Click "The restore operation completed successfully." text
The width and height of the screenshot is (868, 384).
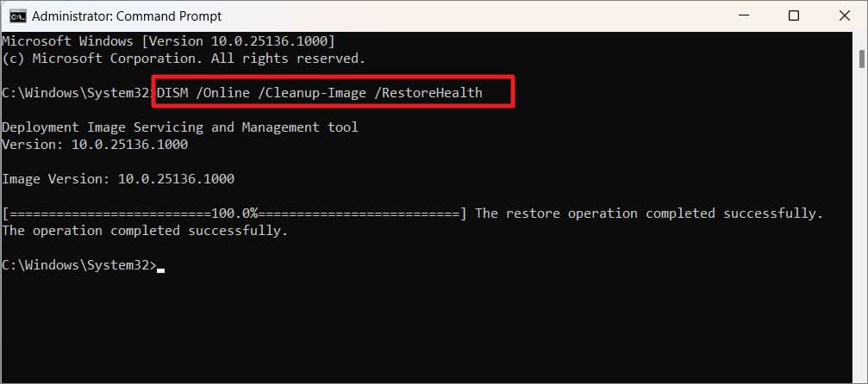[648, 213]
